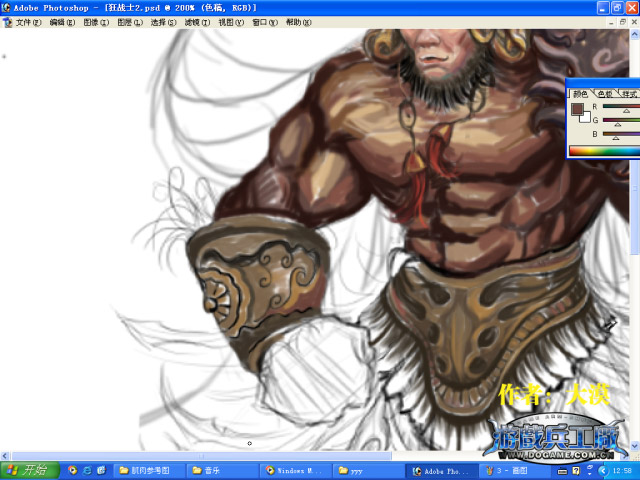Click the document icon beside 文件 menu
Screen dimensions: 640x480
pyautogui.click(x=7, y=22)
